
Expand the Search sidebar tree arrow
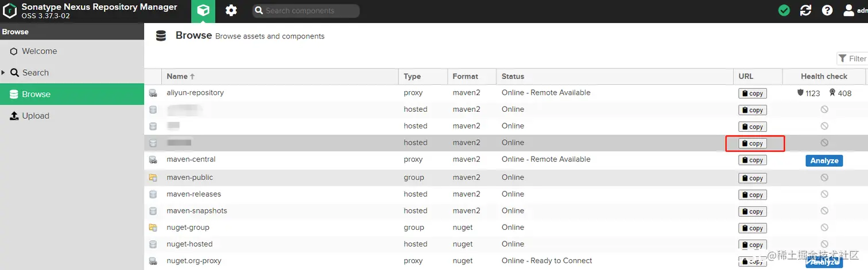coord(3,73)
